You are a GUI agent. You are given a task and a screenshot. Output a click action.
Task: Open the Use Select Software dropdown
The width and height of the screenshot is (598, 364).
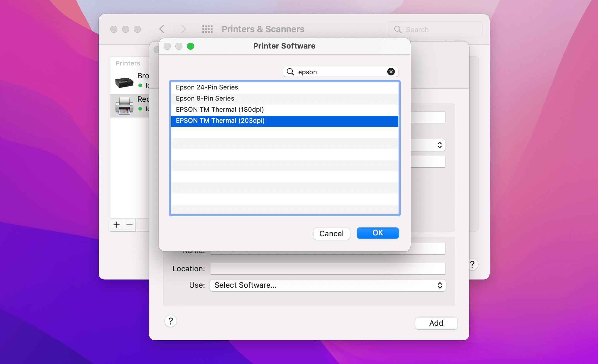coord(328,285)
